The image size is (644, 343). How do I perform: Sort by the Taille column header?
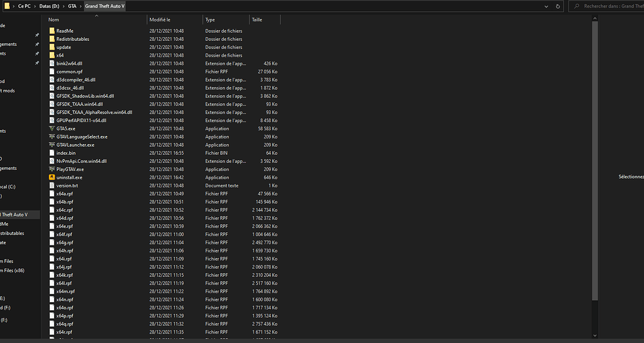point(257,20)
